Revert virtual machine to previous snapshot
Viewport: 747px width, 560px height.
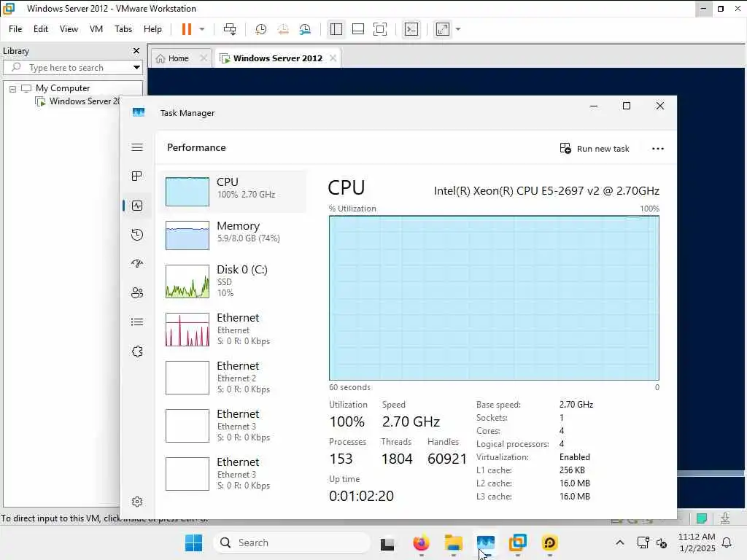pyautogui.click(x=283, y=29)
